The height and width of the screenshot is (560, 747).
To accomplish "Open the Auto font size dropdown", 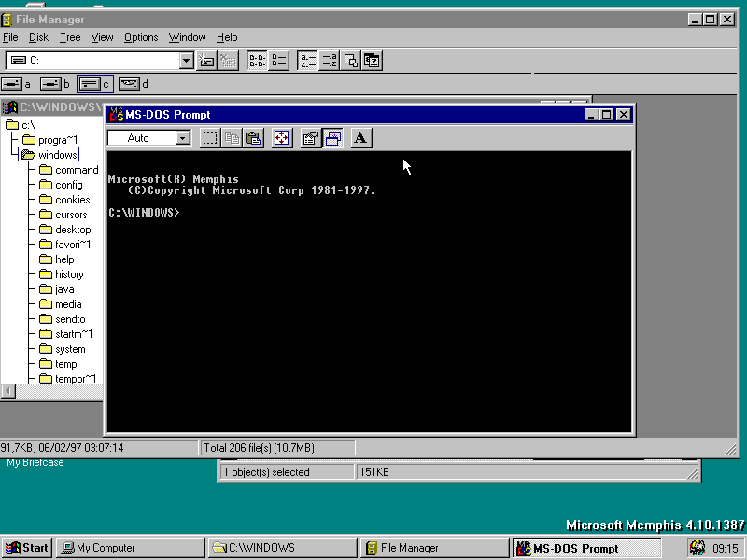I will (x=182, y=138).
